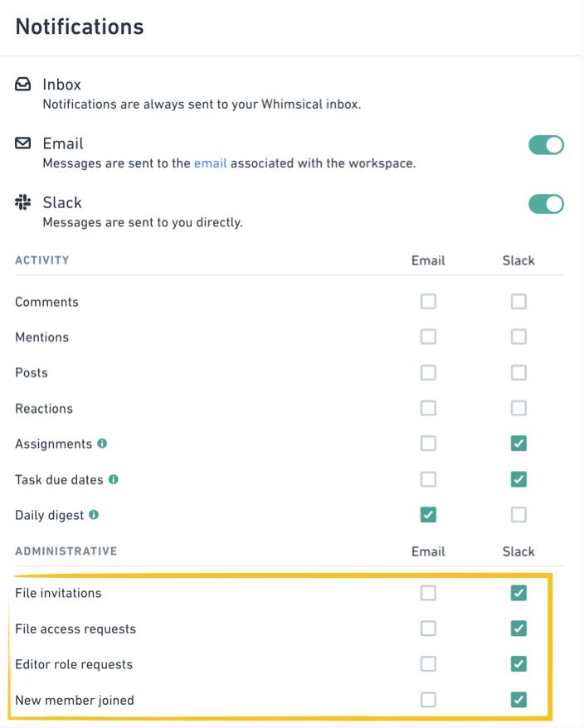
Task: Enable Email notifications for Comments
Action: click(428, 301)
